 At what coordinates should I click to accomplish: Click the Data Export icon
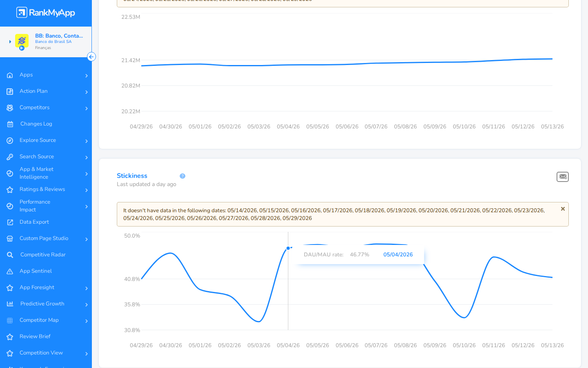tap(10, 222)
